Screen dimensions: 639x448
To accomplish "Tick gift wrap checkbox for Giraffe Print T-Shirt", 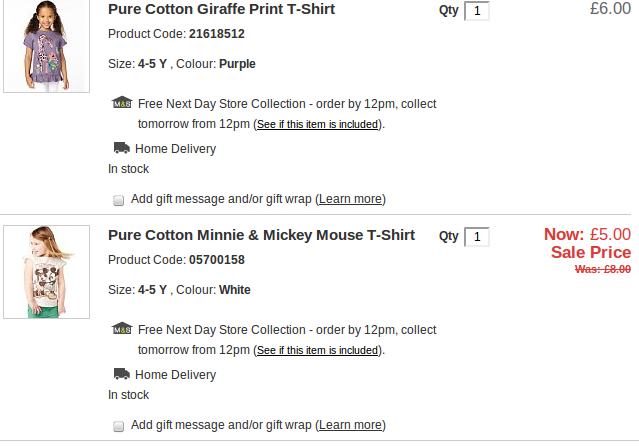I will coord(119,200).
